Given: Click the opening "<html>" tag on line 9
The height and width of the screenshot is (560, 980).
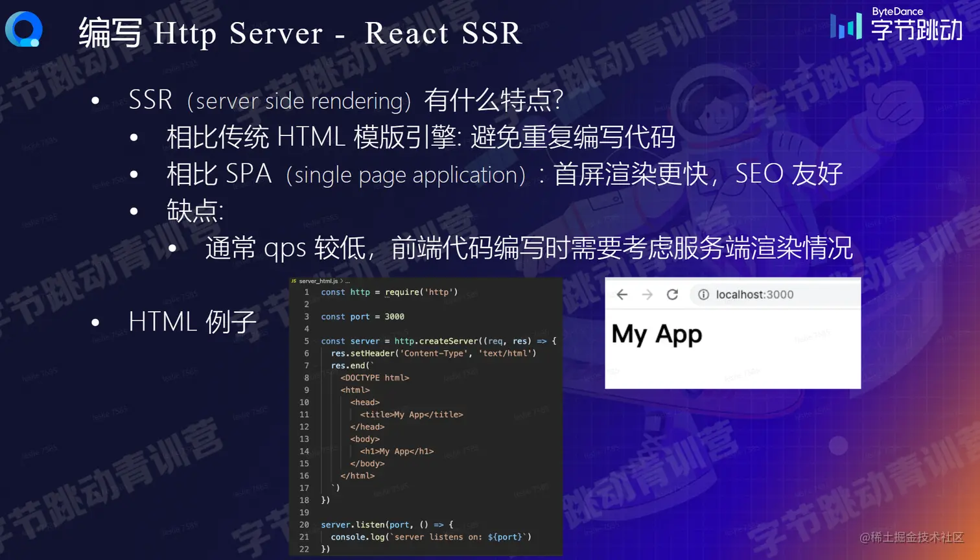Looking at the screenshot, I should click(355, 390).
